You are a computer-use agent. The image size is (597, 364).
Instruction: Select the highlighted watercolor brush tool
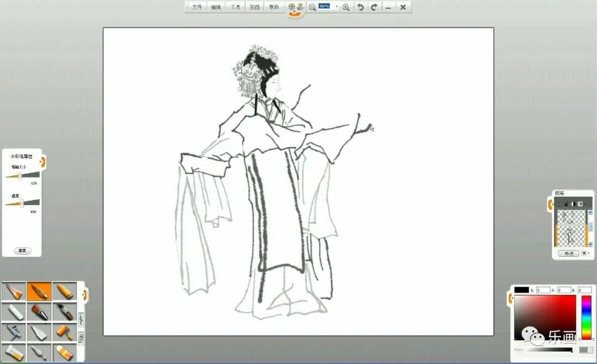[x=39, y=291]
